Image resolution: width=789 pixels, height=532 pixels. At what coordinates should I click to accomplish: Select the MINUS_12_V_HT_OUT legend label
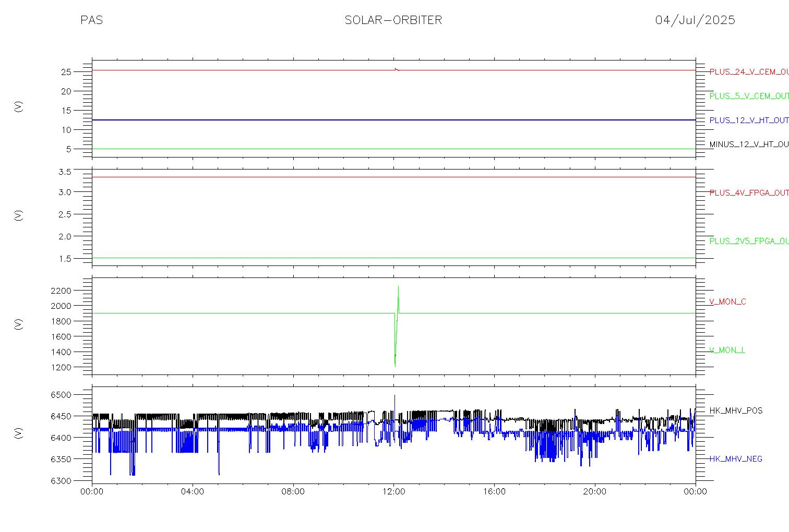click(x=749, y=144)
